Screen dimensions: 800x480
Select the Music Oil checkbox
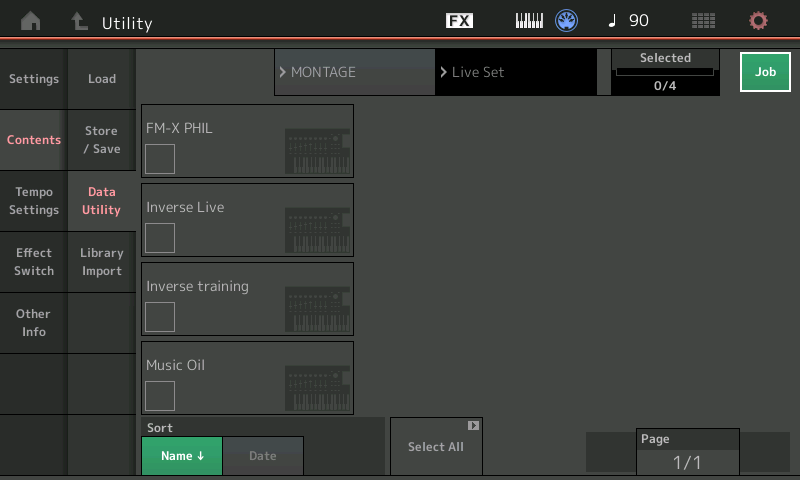point(160,396)
